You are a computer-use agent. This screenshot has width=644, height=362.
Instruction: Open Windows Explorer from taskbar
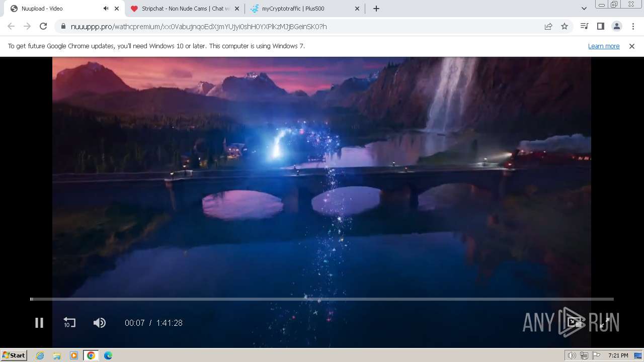[x=57, y=355]
